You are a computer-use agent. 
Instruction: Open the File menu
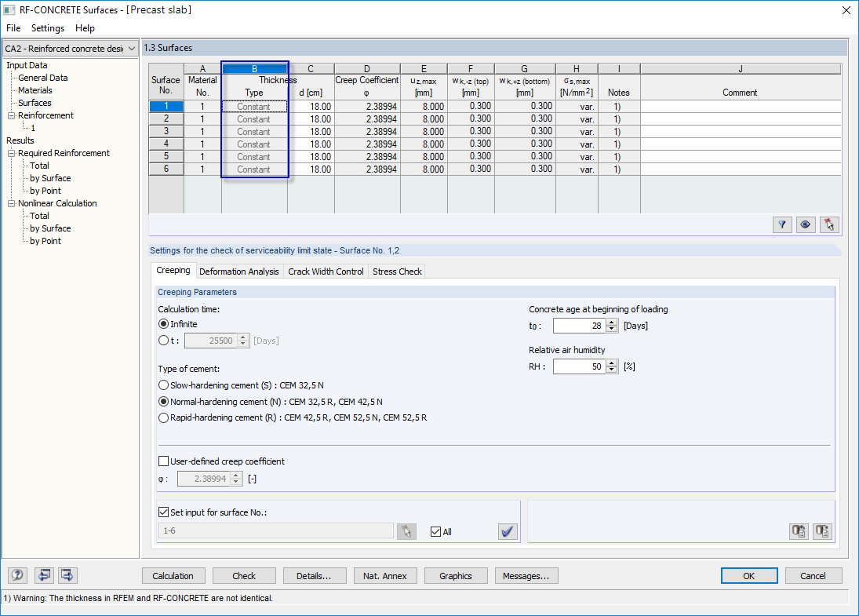pos(13,28)
